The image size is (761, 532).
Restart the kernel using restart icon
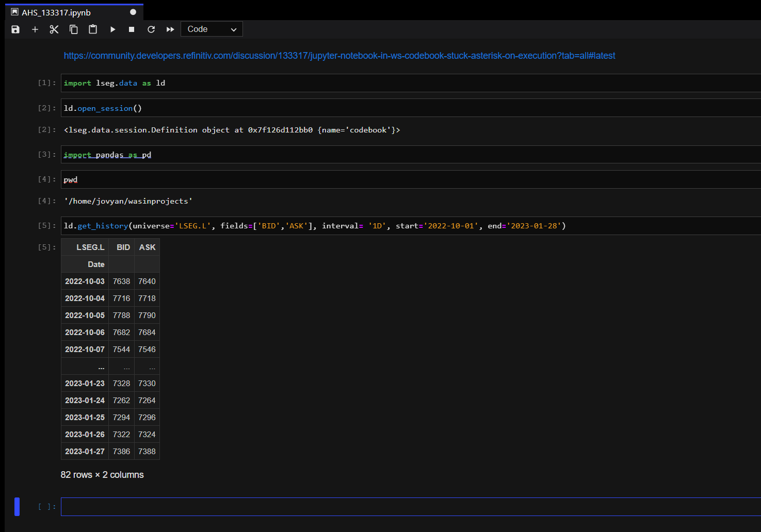(x=151, y=29)
